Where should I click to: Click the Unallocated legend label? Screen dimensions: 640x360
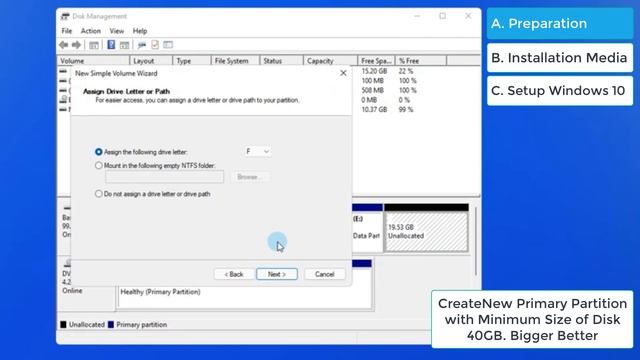[x=87, y=325]
